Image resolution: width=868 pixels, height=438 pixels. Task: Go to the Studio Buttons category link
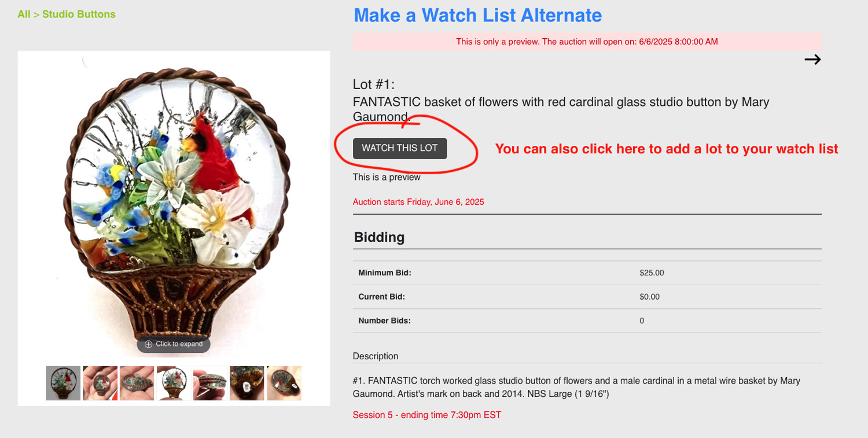79,14
